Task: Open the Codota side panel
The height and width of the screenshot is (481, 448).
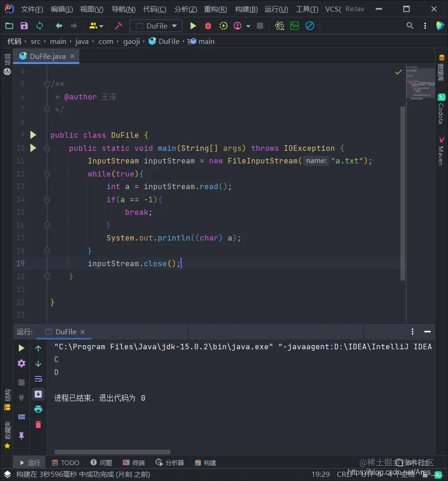Action: tap(441, 109)
